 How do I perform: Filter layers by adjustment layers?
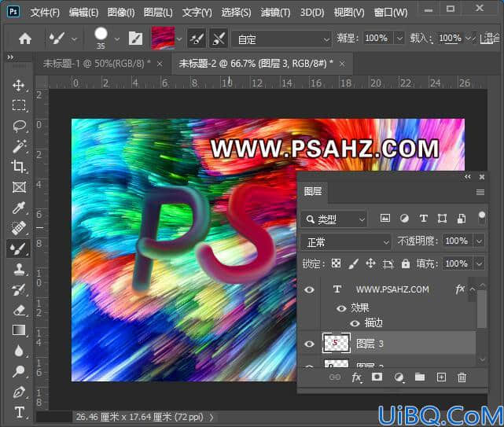404,219
